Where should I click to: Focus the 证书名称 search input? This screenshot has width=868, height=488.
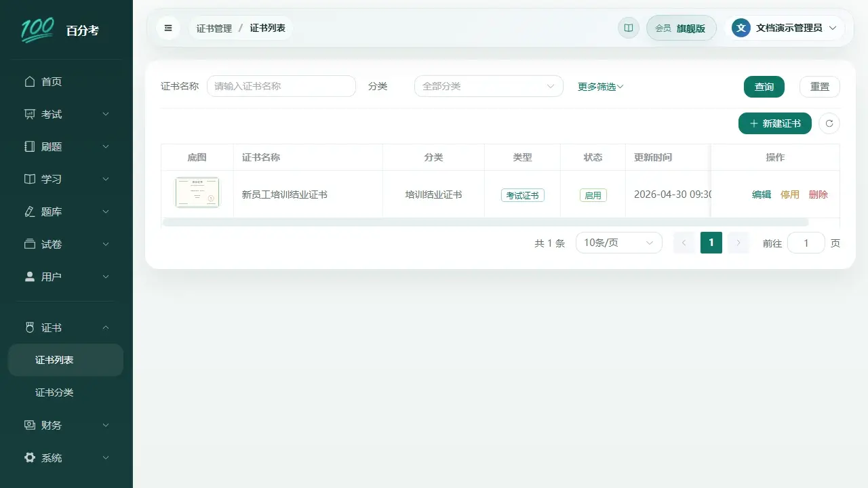[281, 86]
